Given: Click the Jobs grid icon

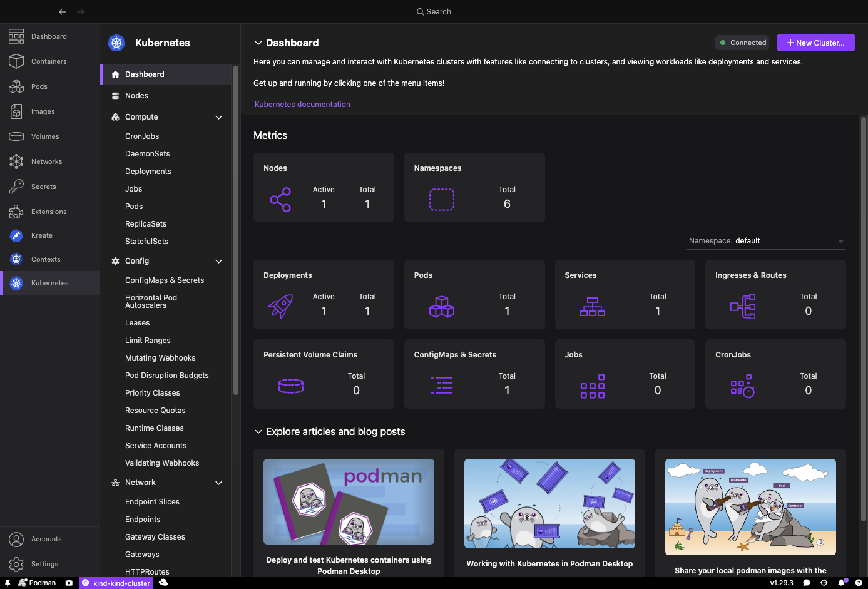Looking at the screenshot, I should (x=593, y=386).
